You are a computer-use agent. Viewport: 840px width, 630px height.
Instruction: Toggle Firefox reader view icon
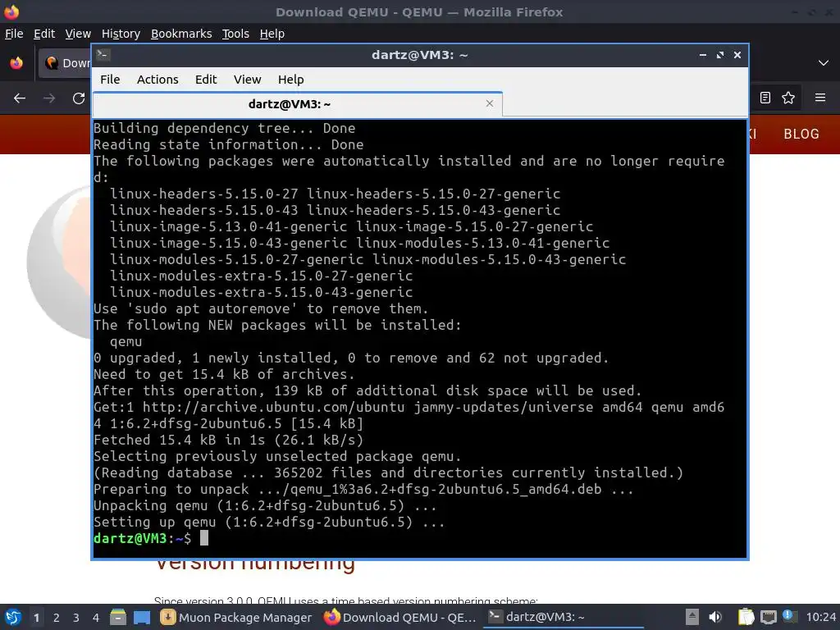click(x=765, y=98)
